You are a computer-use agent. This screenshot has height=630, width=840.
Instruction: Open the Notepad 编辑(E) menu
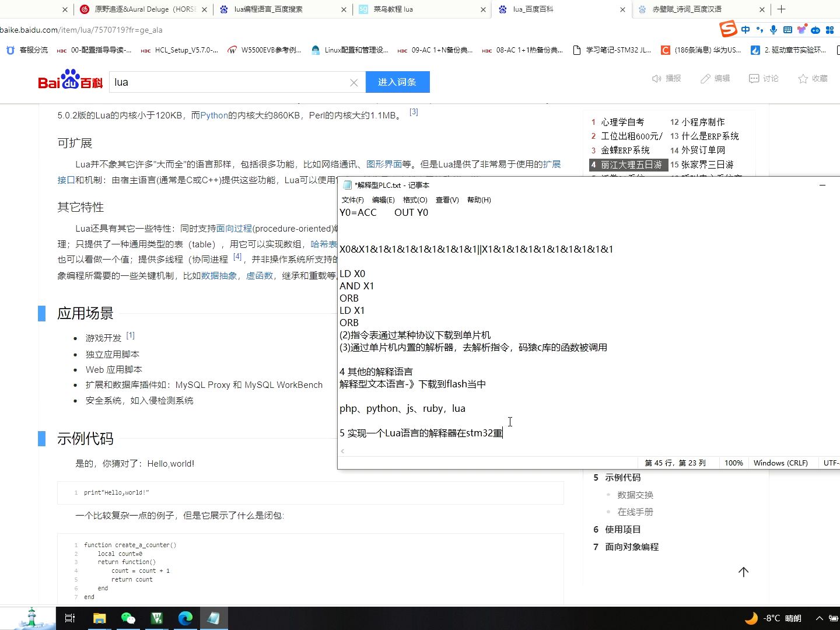click(x=383, y=200)
